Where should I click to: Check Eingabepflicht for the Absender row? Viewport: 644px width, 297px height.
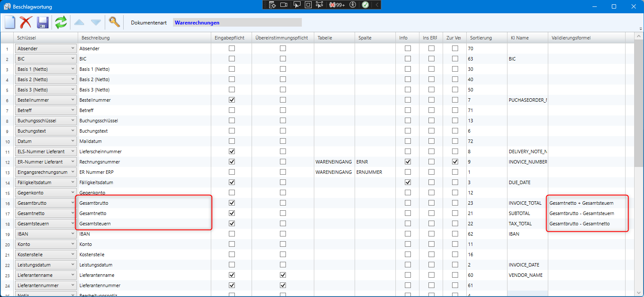(x=232, y=48)
